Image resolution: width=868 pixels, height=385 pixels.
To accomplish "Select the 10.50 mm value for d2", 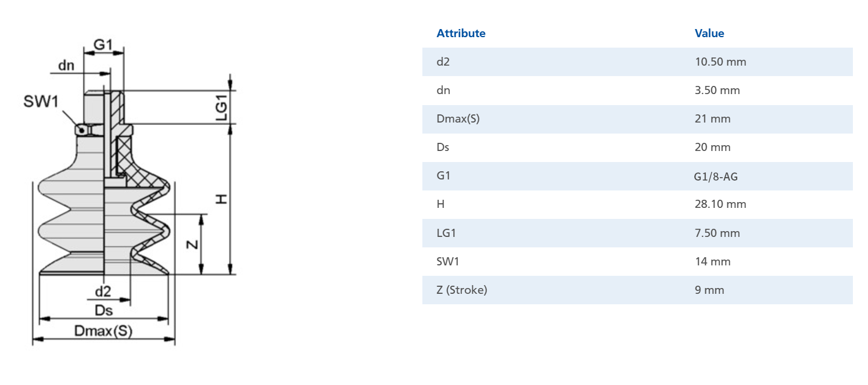I will (720, 62).
